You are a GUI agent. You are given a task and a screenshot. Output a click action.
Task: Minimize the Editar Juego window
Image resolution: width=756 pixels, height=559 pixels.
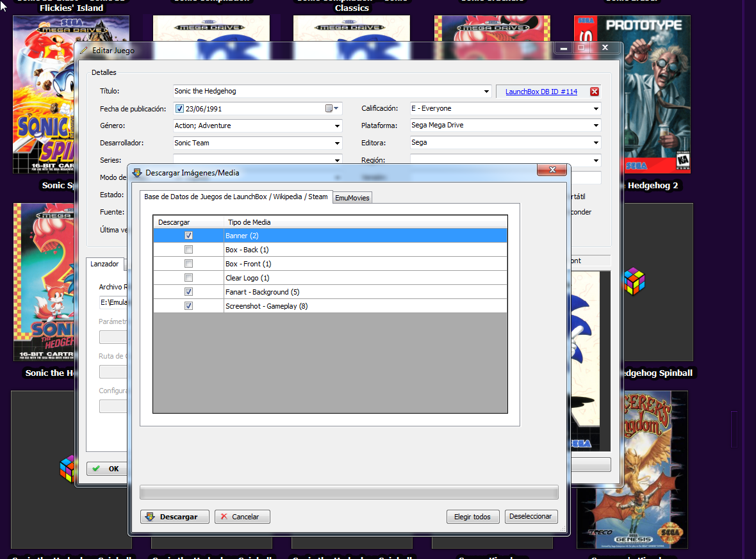[x=563, y=48]
